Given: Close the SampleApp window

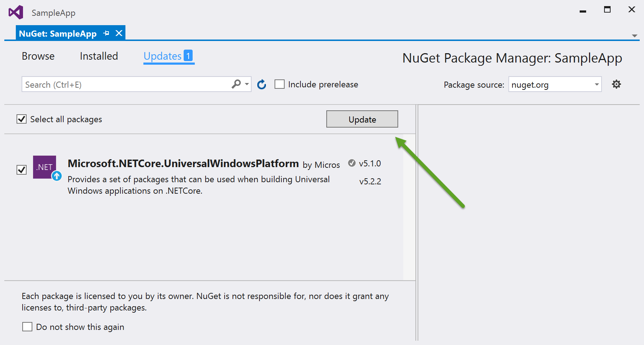Looking at the screenshot, I should (632, 10).
